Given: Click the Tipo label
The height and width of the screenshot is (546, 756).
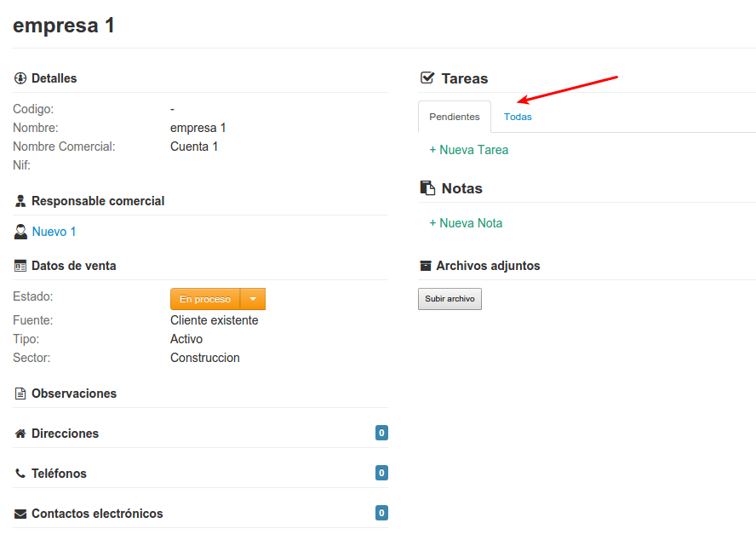Looking at the screenshot, I should [x=26, y=339].
